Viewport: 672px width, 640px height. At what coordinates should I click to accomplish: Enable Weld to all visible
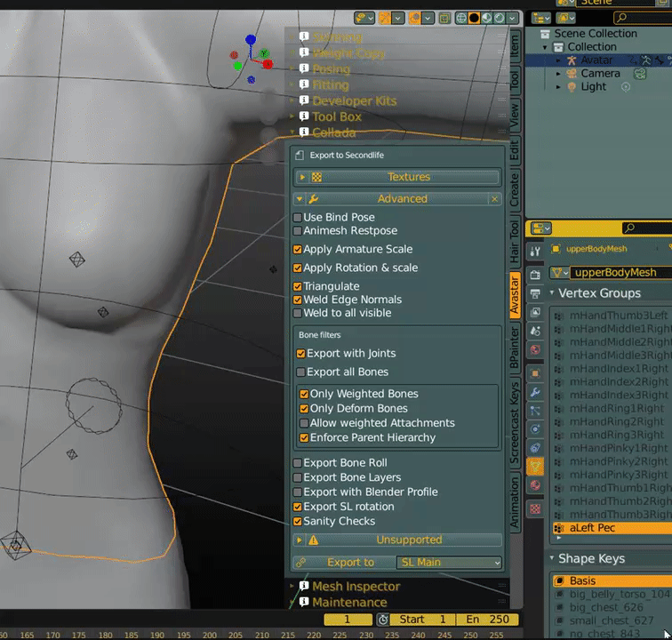(x=298, y=313)
